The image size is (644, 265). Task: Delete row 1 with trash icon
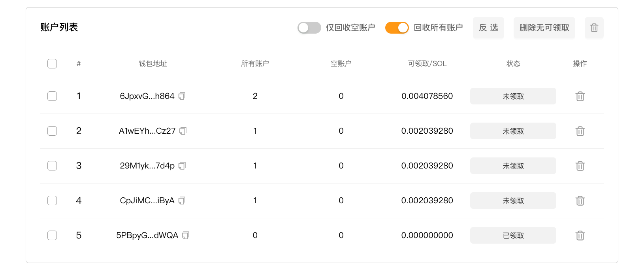pos(580,96)
